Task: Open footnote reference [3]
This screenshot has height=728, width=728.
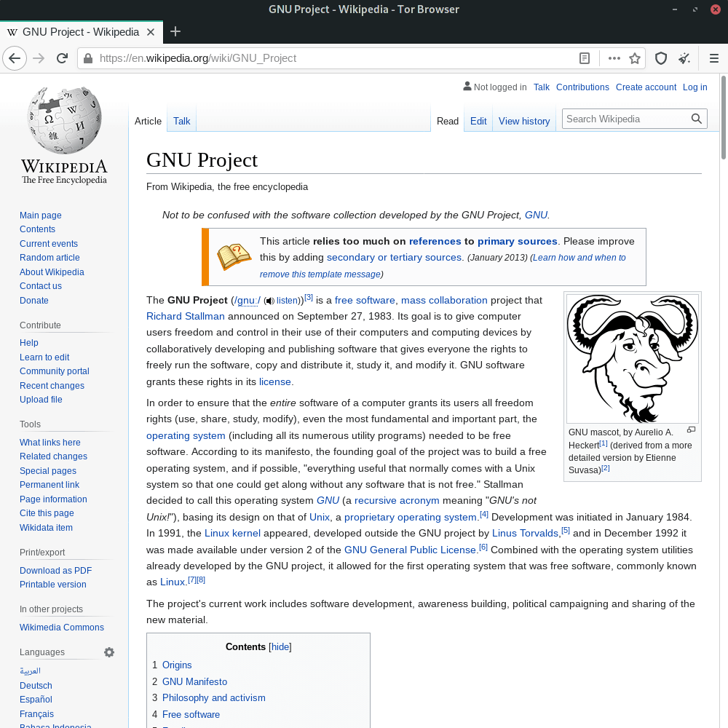Action: [309, 298]
